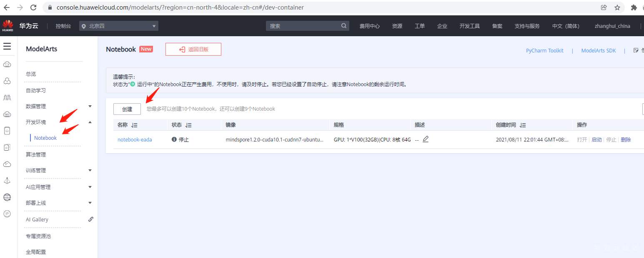Image resolution: width=644 pixels, height=258 pixels.
Task: Open 算法管理 in the sidebar
Action: click(x=36, y=154)
